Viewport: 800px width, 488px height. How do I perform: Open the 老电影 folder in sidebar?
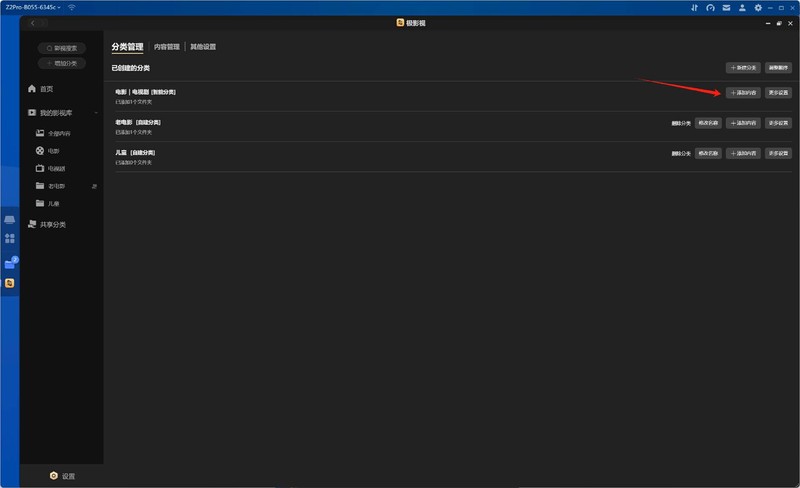(x=51, y=186)
